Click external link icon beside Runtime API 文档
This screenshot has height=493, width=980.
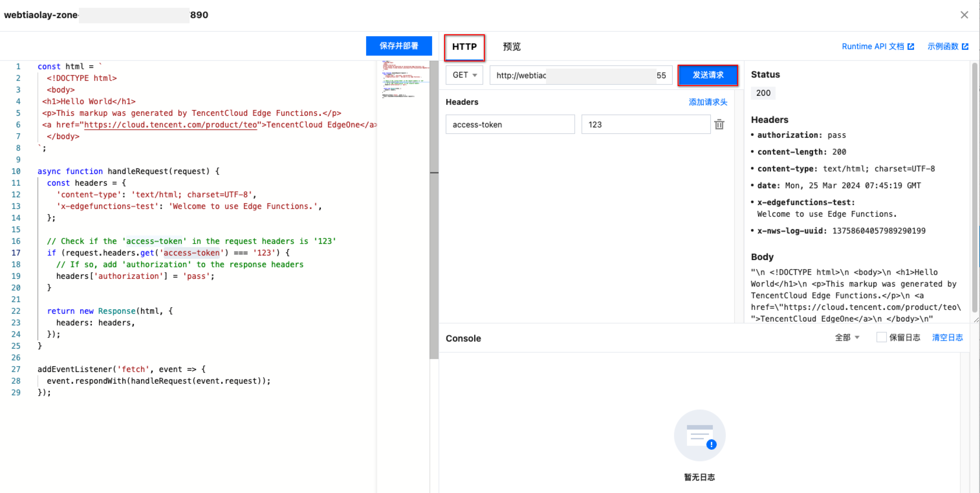pos(911,46)
